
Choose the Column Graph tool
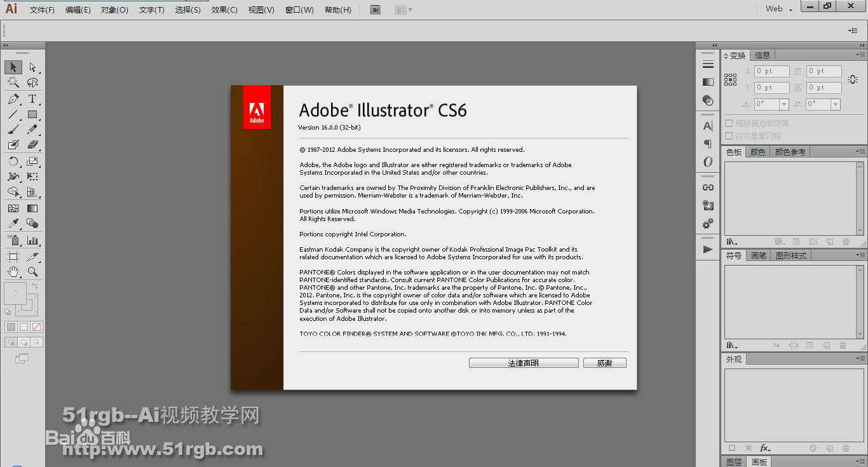[32, 240]
